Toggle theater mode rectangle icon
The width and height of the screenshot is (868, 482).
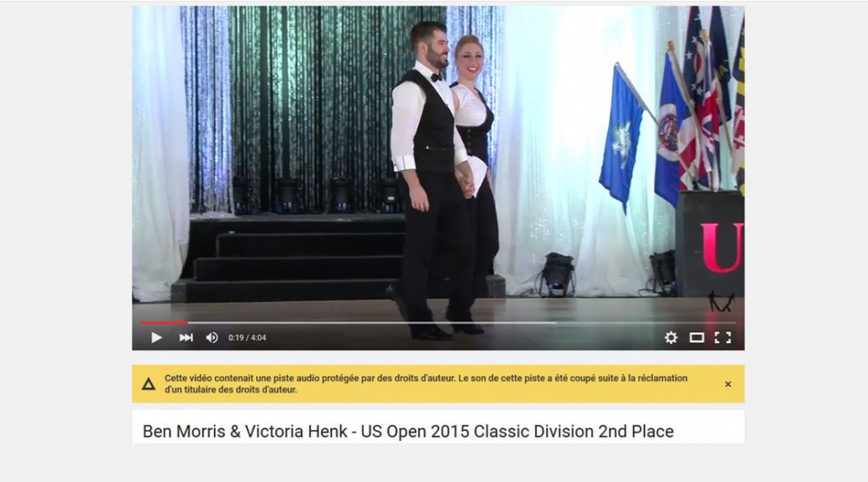pos(697,337)
